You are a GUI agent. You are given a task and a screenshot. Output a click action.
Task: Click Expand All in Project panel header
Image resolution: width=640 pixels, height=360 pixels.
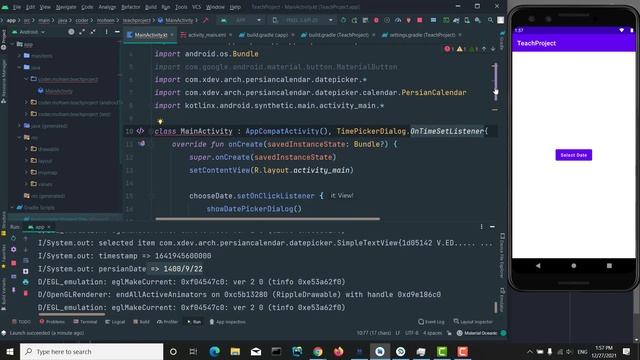[x=82, y=32]
